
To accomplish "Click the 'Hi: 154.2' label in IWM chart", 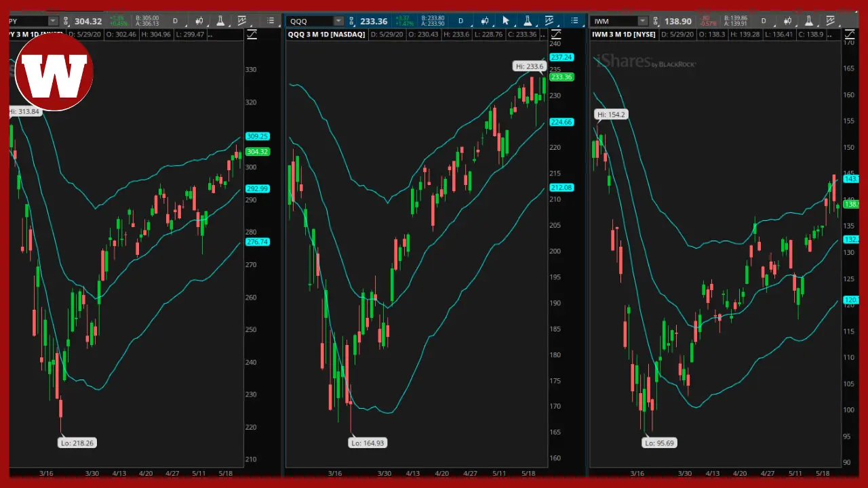I will pos(611,115).
